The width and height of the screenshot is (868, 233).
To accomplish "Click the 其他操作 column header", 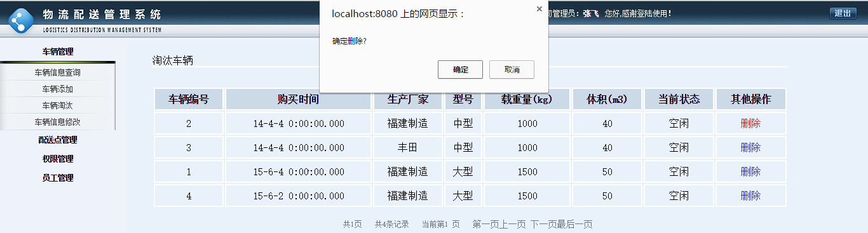I will point(750,99).
